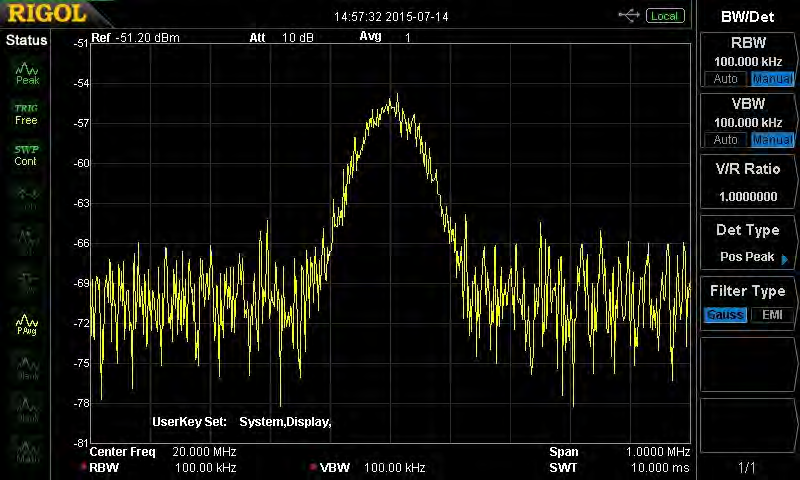Click the Center Freq 20.000 MHz readout

tap(163, 452)
